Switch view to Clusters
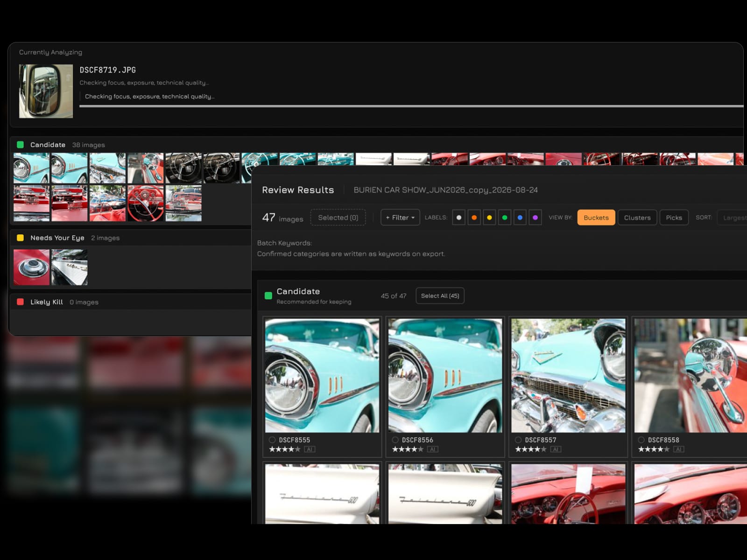 [637, 217]
